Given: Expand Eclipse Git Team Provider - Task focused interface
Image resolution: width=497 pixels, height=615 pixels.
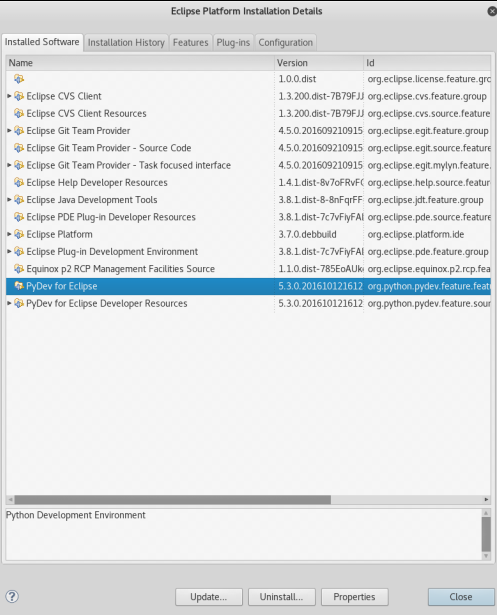Looking at the screenshot, I should 9,165.
